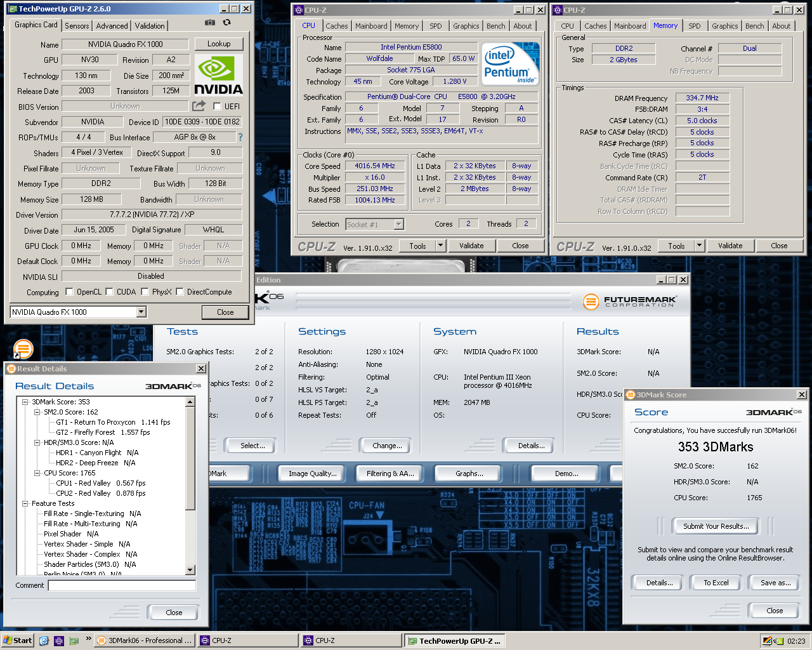
Task: Click the BIOS version share/export icon
Action: coord(199,106)
